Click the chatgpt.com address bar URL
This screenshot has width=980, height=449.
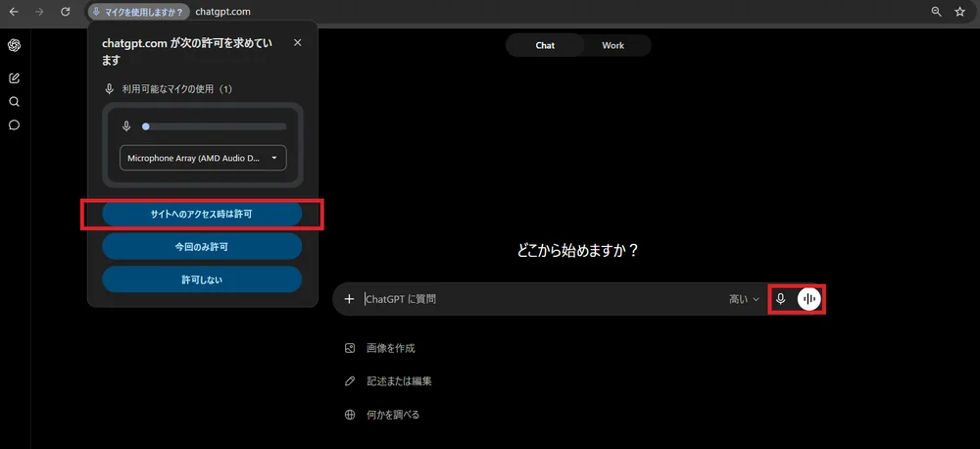coord(222,12)
